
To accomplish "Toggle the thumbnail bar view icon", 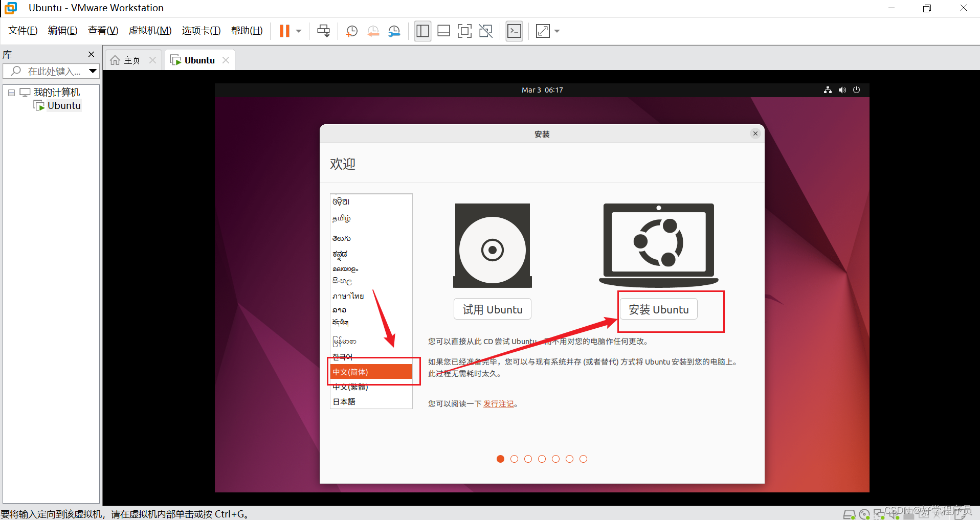I will 444,31.
